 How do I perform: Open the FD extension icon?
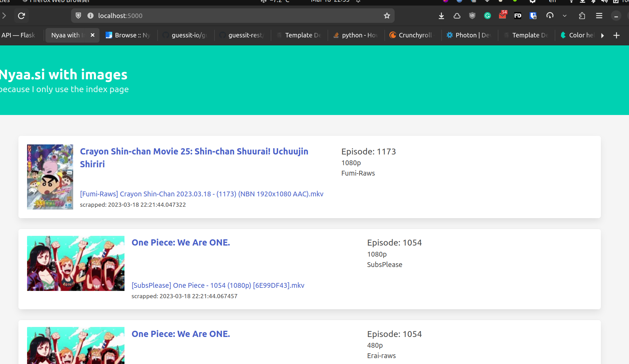coord(518,16)
